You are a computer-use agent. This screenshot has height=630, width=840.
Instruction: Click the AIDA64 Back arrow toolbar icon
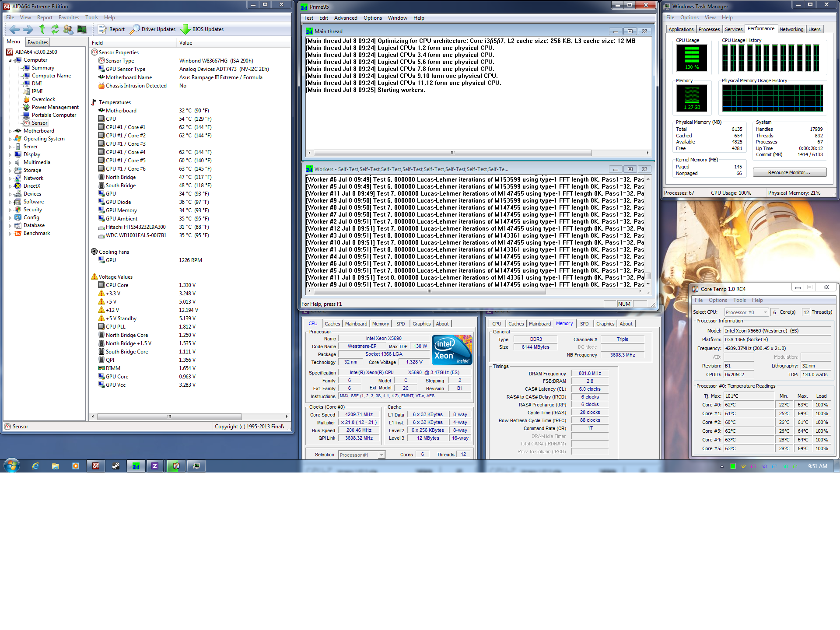(x=14, y=29)
